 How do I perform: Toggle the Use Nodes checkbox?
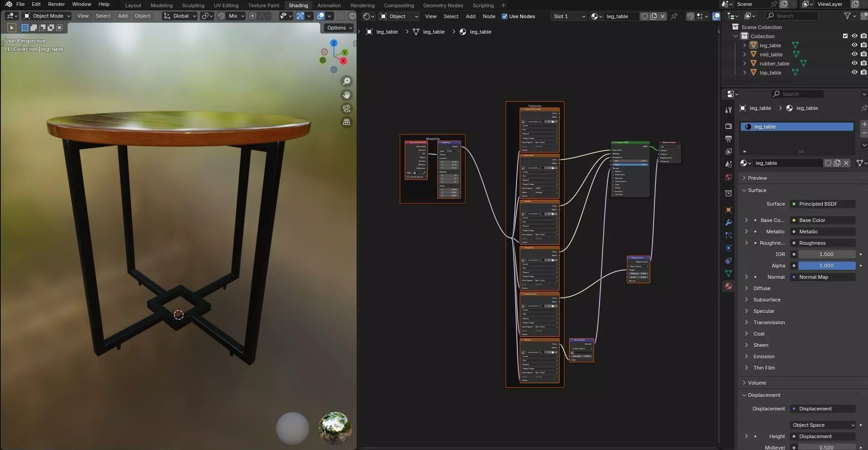coord(504,16)
